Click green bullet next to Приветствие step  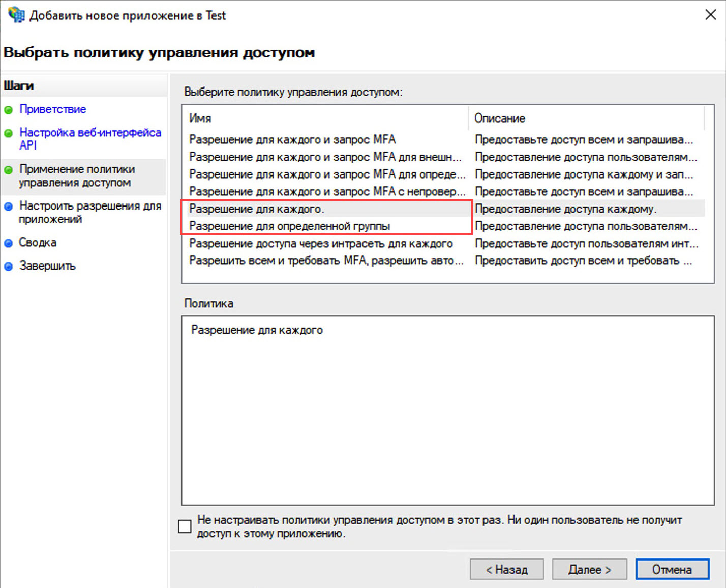point(9,110)
